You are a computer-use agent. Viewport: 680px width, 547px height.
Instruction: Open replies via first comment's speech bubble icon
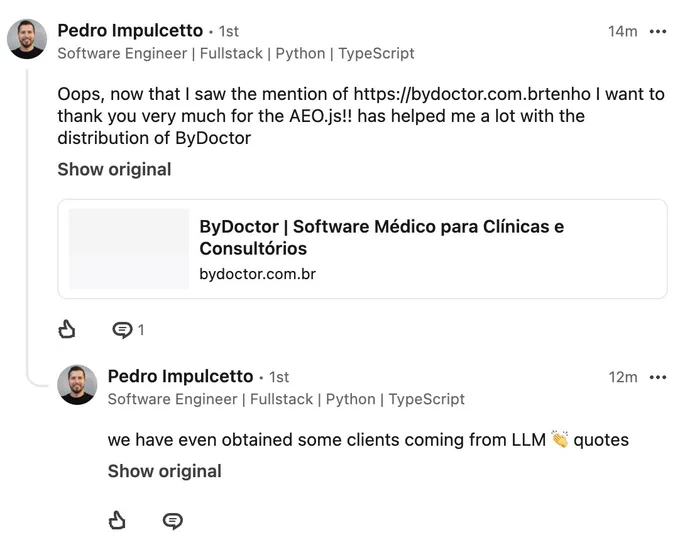(122, 330)
